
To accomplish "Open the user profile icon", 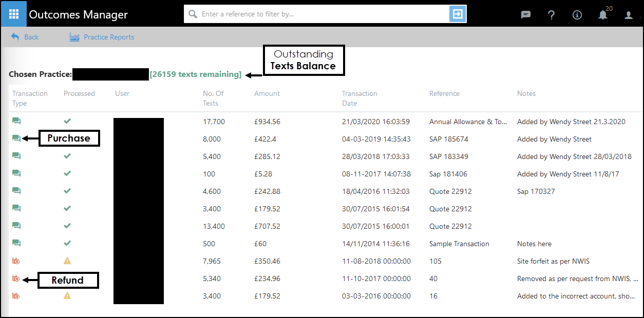I will click(x=629, y=15).
